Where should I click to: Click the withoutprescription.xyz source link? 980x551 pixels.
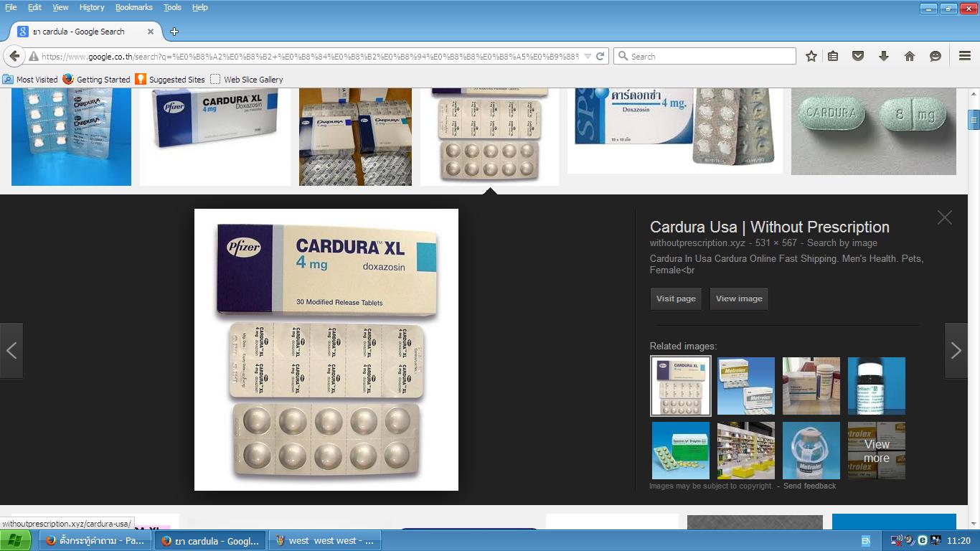click(697, 243)
